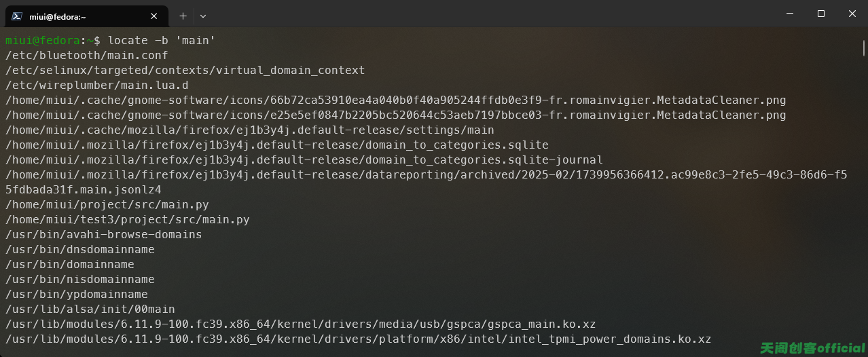Click the /home/miui/test3/project/src/main.py line
This screenshot has height=357, width=868.
[x=128, y=220]
